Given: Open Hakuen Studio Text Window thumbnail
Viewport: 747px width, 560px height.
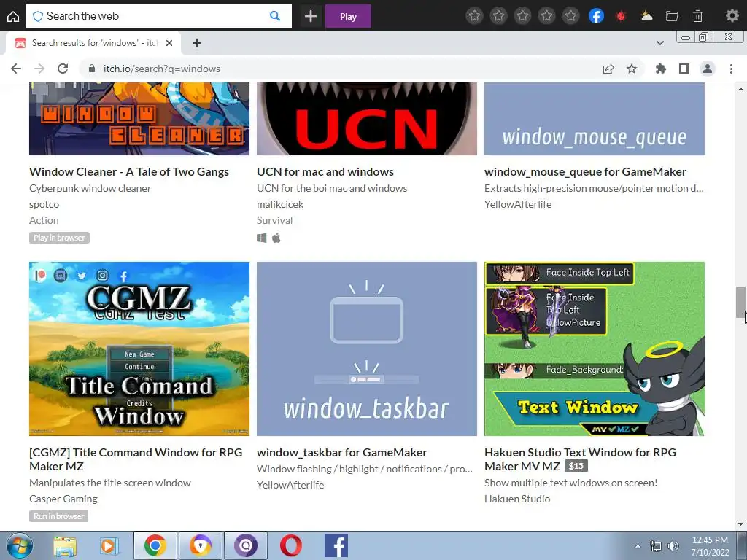Looking at the screenshot, I should pyautogui.click(x=595, y=349).
